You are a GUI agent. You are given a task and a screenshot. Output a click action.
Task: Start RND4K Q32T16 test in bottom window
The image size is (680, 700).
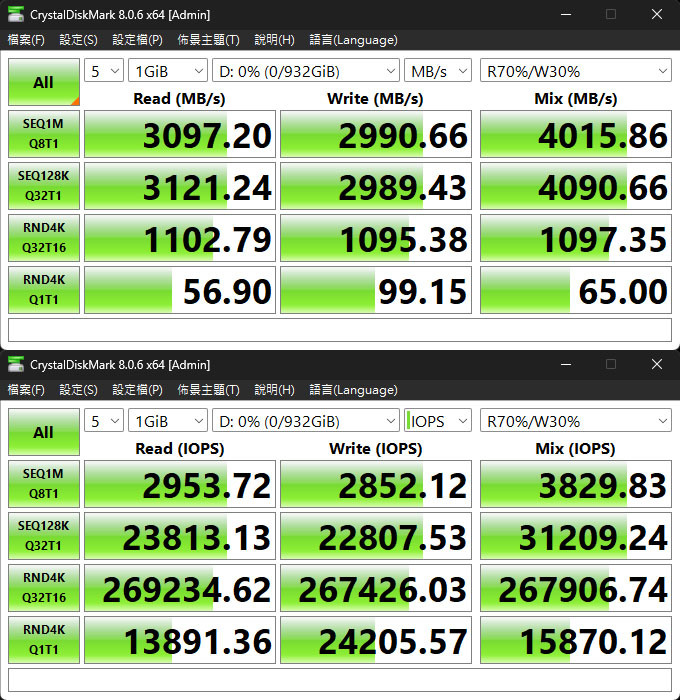(44, 588)
